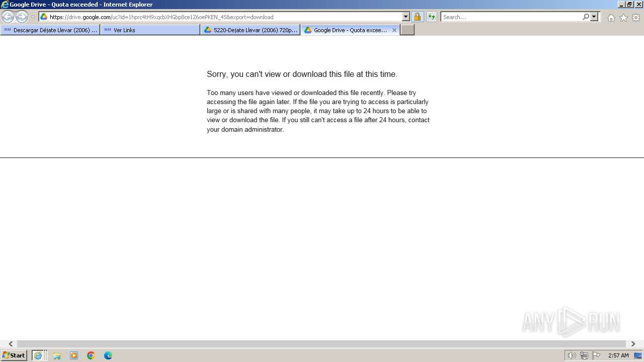
Task: Refresh the page with the green arrows icon
Action: tap(431, 17)
